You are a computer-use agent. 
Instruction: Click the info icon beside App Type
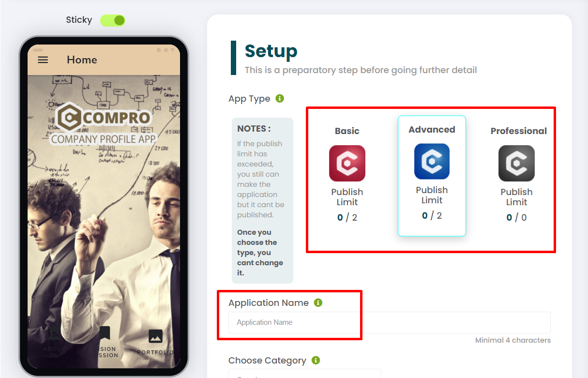279,98
